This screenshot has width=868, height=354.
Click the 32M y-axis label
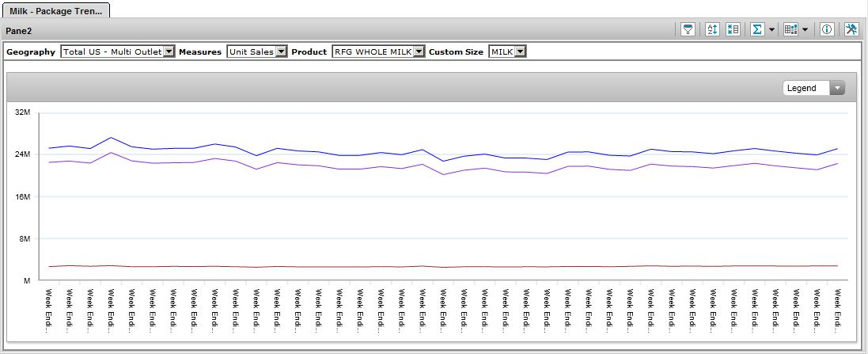(22, 112)
